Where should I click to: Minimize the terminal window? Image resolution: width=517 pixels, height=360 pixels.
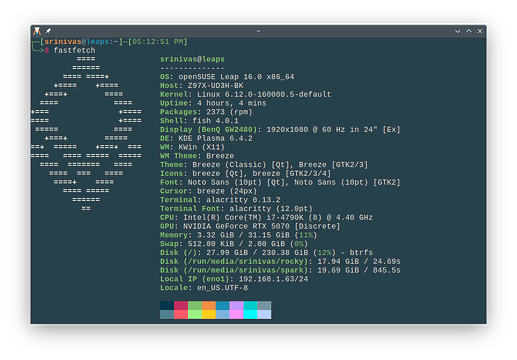pyautogui.click(x=458, y=31)
